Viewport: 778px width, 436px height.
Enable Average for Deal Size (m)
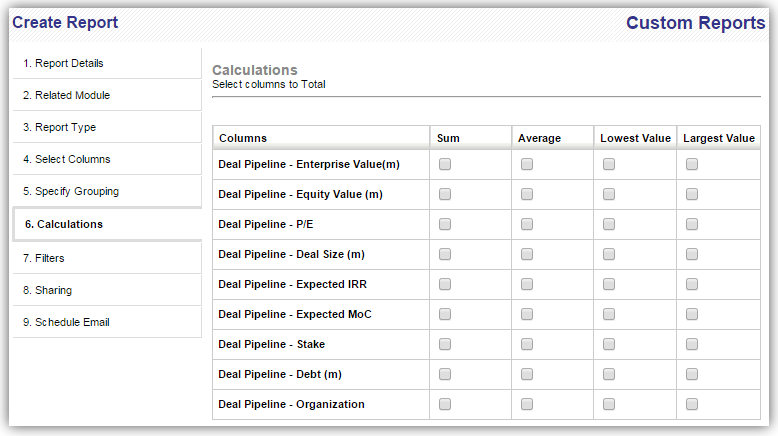(x=527, y=254)
